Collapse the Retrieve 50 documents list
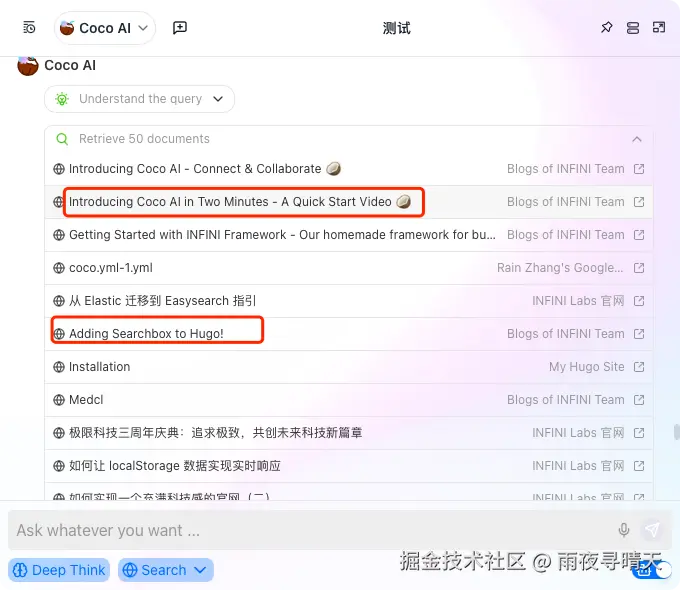 point(637,139)
